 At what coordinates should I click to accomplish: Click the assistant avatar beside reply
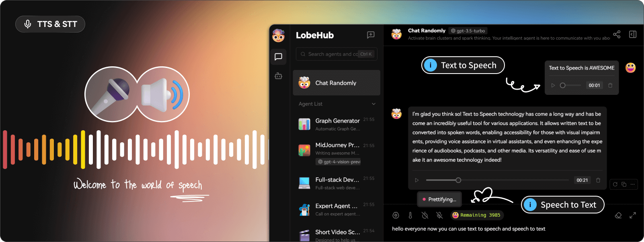coord(396,114)
